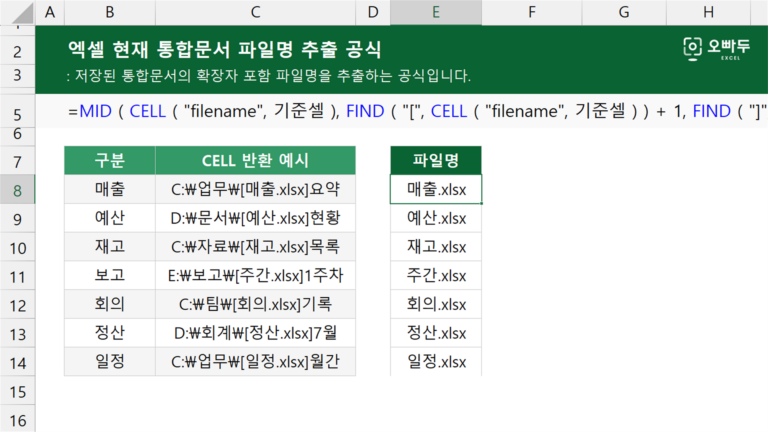Screen dimensions: 768x432
Task: Click the MID CELL formula text
Action: (417, 111)
